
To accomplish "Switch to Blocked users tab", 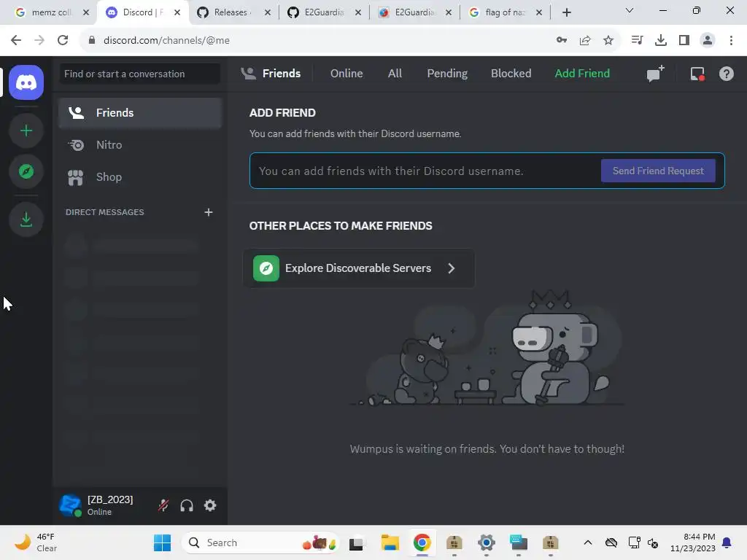I will 511,74.
